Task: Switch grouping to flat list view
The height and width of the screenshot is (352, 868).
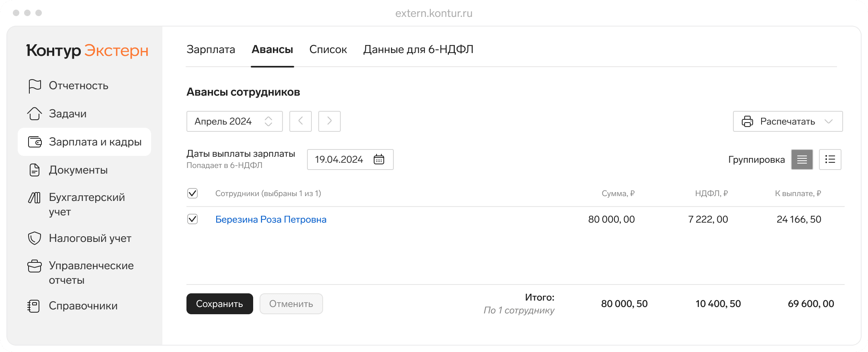Action: coord(802,160)
